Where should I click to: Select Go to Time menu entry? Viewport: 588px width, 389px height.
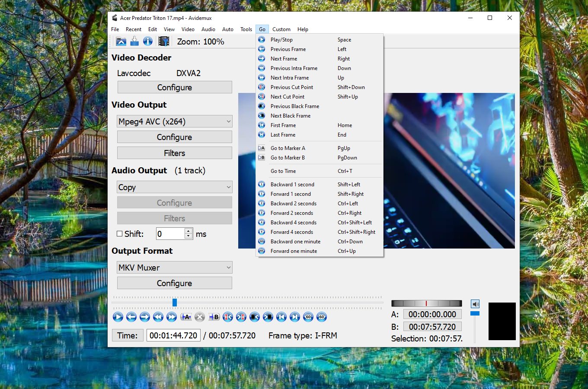tap(320, 171)
